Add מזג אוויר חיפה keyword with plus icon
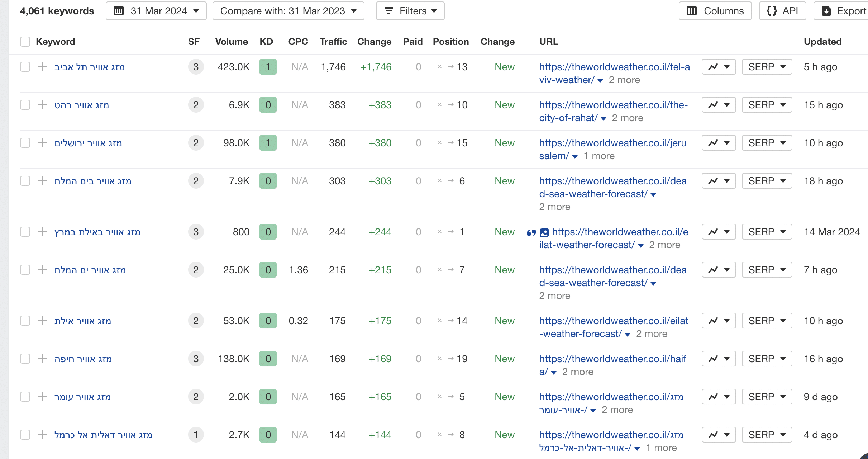This screenshot has width=868, height=459. tap(42, 359)
